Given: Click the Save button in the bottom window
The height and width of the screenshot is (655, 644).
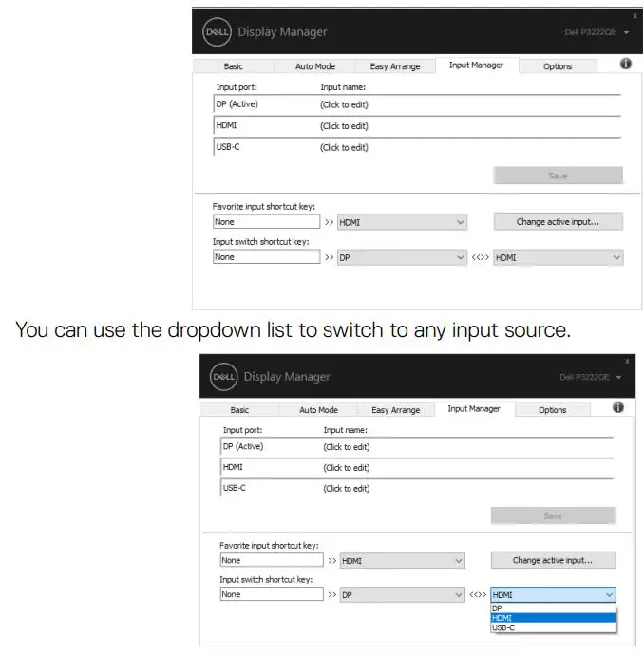Looking at the screenshot, I should tap(553, 515).
